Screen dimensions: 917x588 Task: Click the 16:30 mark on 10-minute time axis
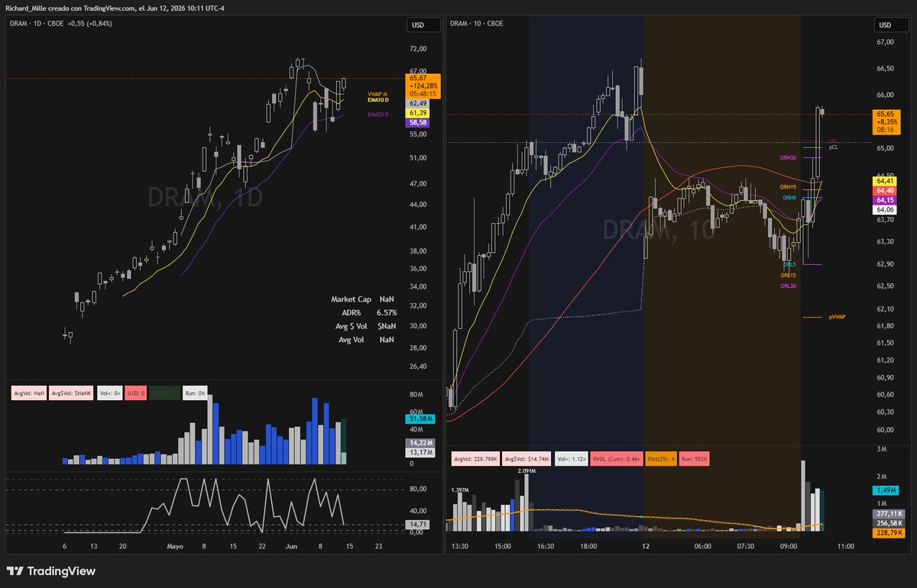[545, 547]
